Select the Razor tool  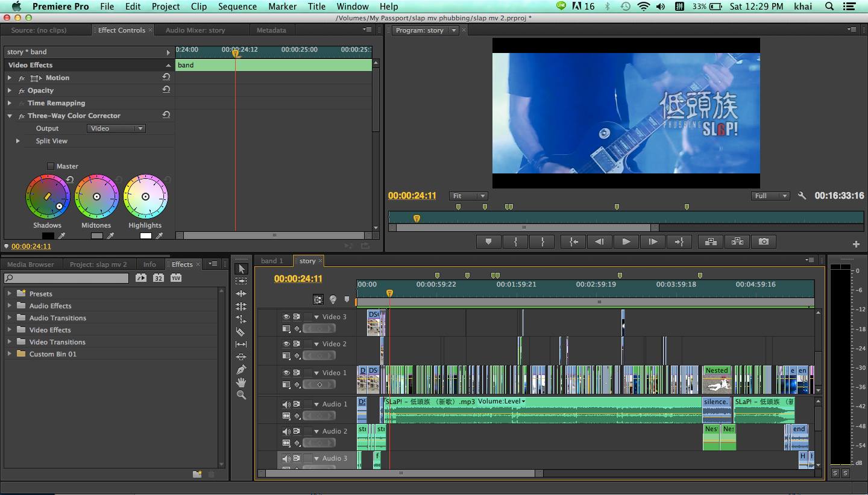tap(241, 332)
